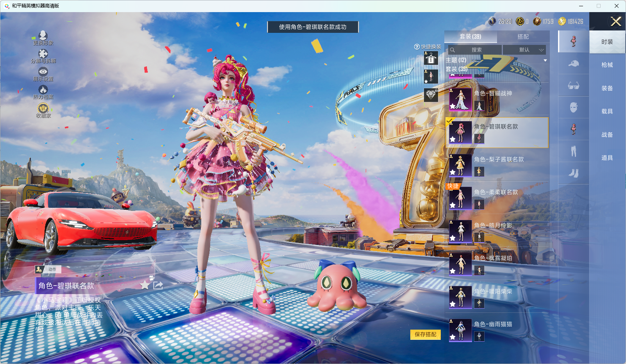Viewport: 626px width, 364px height.
Task: Open the 收藏家 collector badge
Action: click(x=43, y=108)
